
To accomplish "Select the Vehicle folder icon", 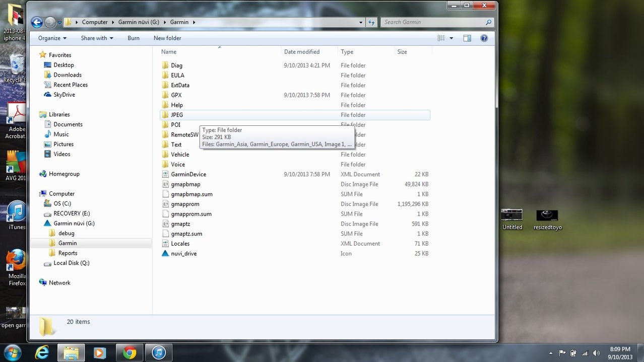I will [x=165, y=155].
